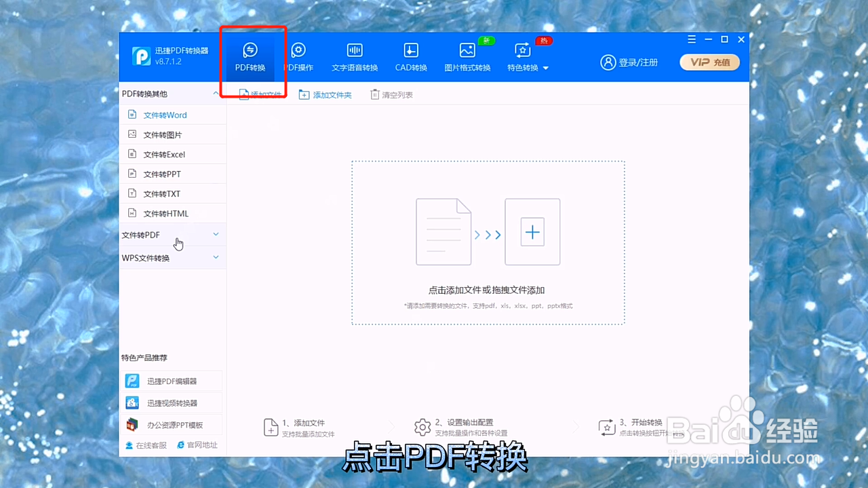Select 文件转Word in sidebar

point(173,115)
